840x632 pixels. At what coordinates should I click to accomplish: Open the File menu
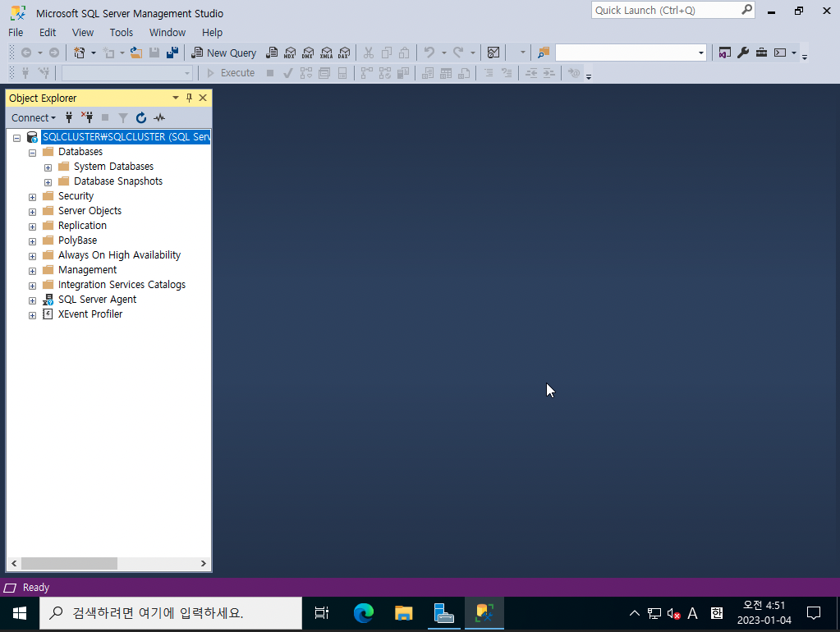pos(16,33)
